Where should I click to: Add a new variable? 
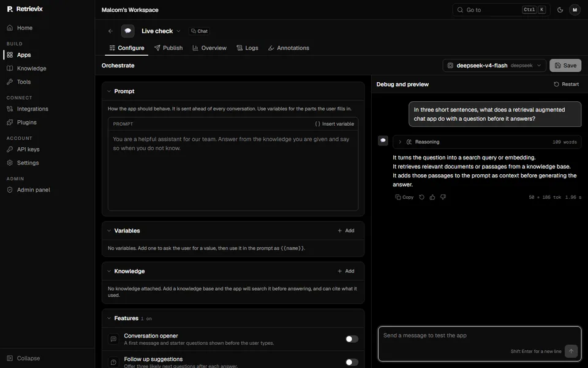click(x=345, y=231)
